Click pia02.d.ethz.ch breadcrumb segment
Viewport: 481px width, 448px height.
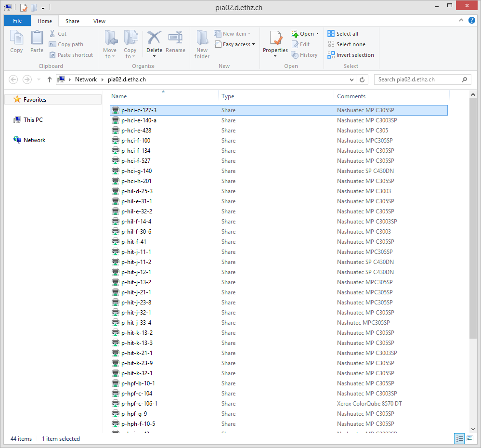[x=127, y=79]
